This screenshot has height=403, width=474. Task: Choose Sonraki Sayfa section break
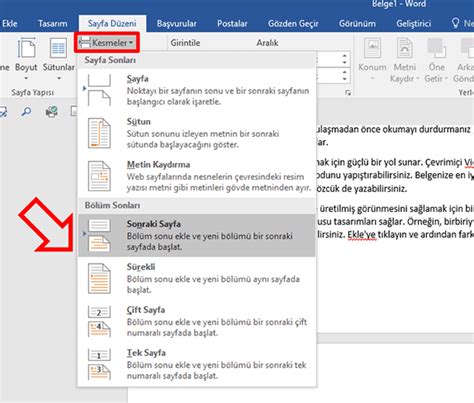point(197,235)
